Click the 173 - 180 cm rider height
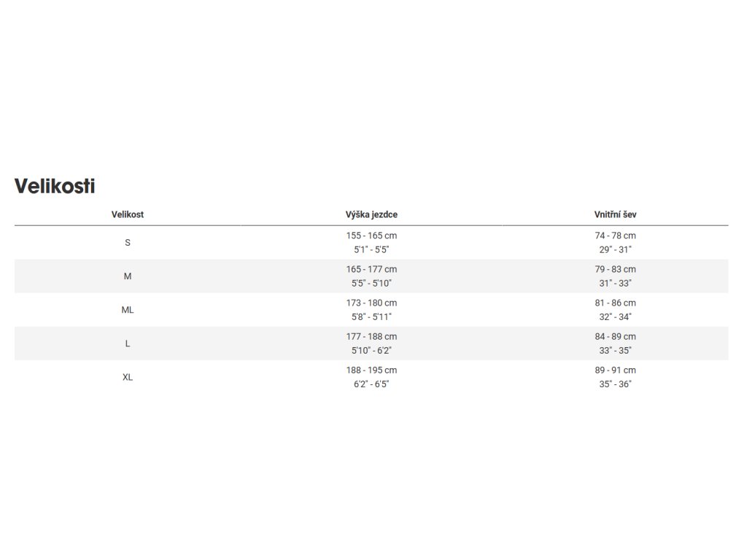Screen dimensions: 747x560 [x=371, y=303]
